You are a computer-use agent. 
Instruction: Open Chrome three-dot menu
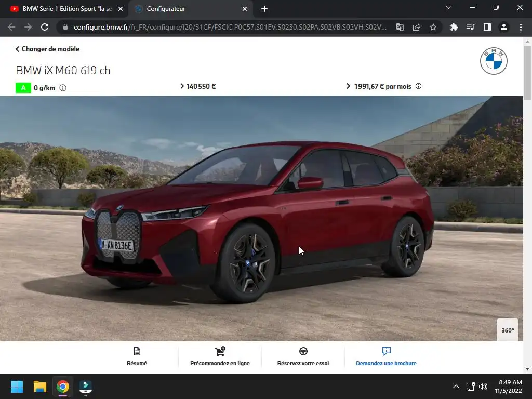pos(521,27)
